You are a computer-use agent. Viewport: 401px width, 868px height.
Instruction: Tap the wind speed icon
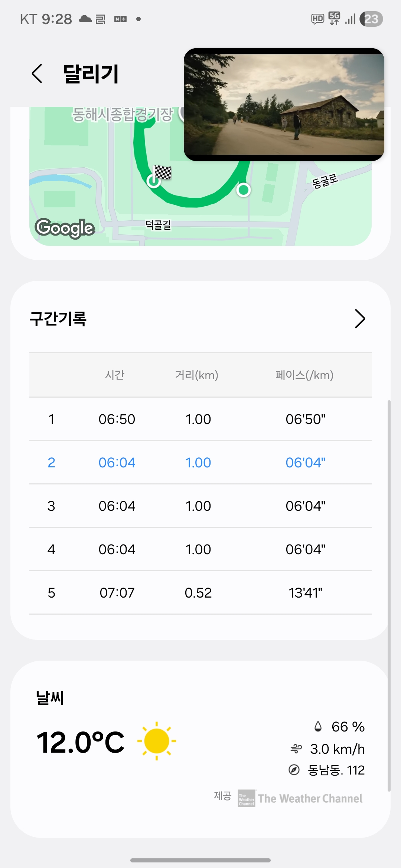tap(296, 749)
